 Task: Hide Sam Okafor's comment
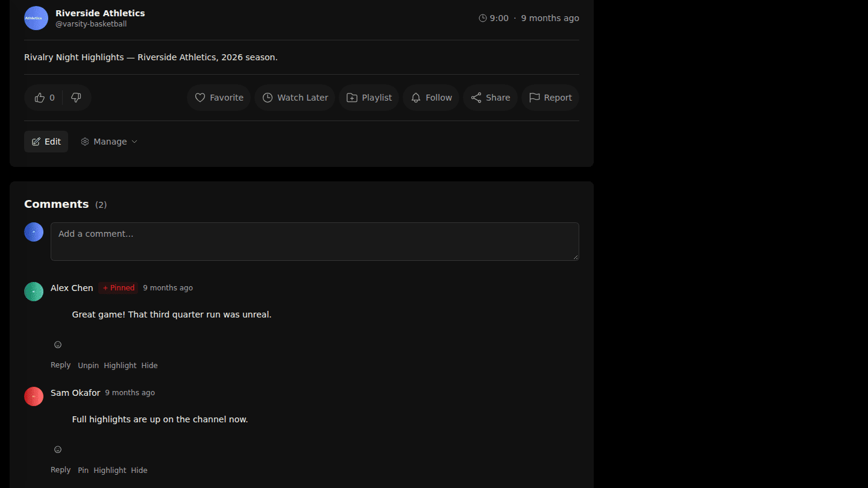pos(139,471)
